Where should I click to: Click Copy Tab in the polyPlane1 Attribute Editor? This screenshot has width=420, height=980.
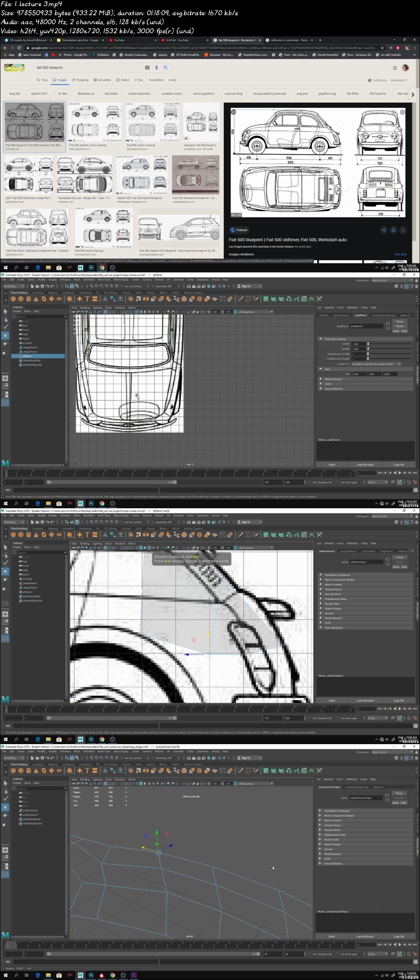tap(399, 465)
